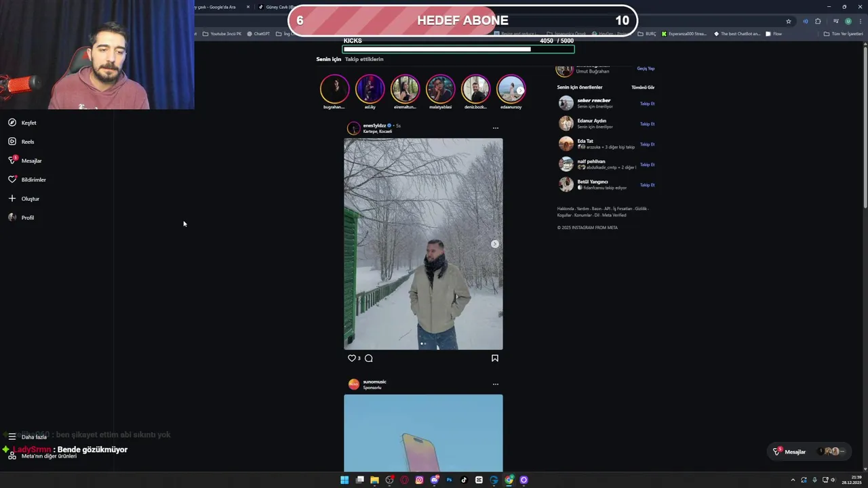This screenshot has height=488, width=868.
Task: Click the enes1yldzz snow photo
Action: point(423,244)
